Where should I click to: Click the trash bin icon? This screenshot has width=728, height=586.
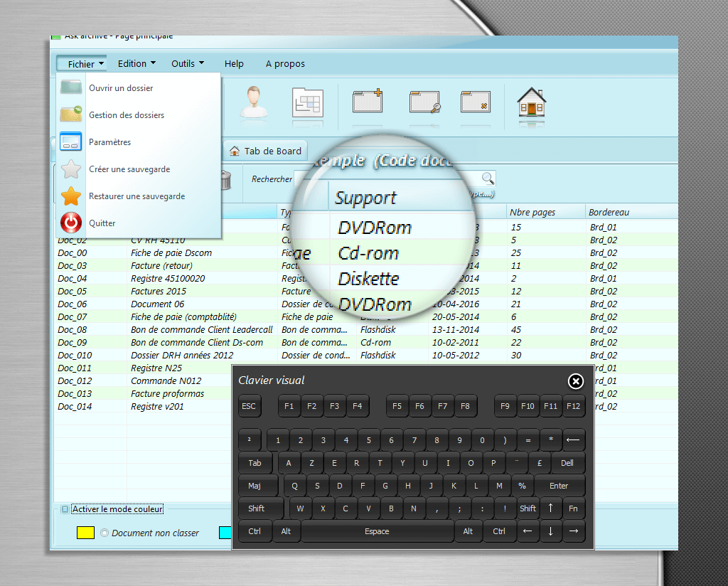tap(225, 180)
